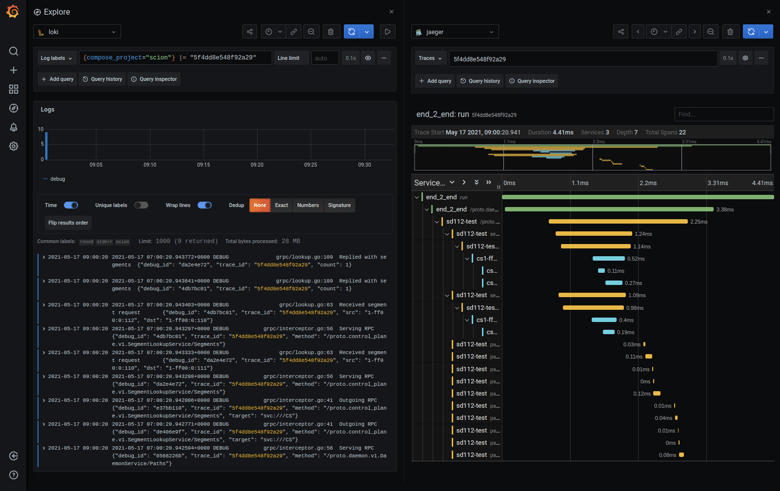The image size is (780, 491).
Task: Open loki refresh interval dropdown arrow
Action: (367, 32)
